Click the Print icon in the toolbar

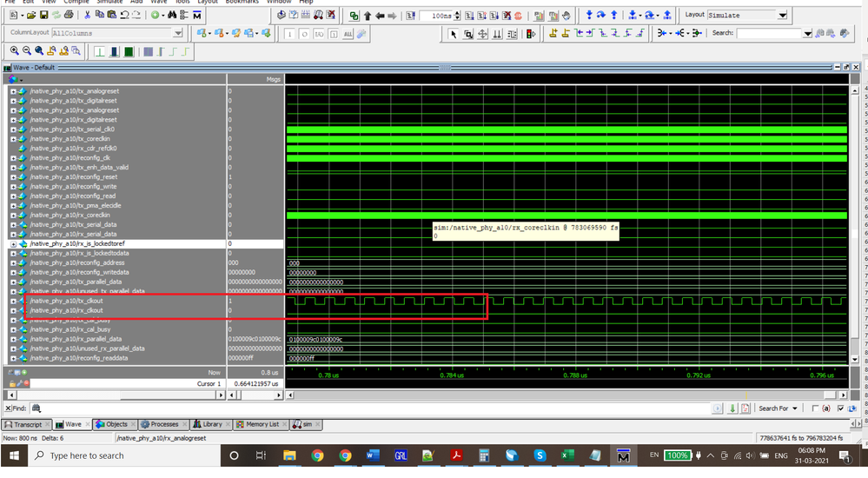click(70, 16)
